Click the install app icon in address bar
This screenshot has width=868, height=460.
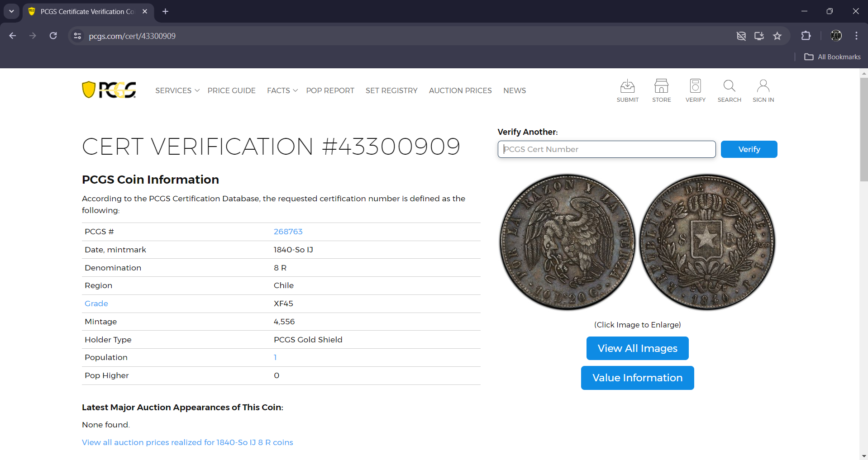click(x=759, y=36)
